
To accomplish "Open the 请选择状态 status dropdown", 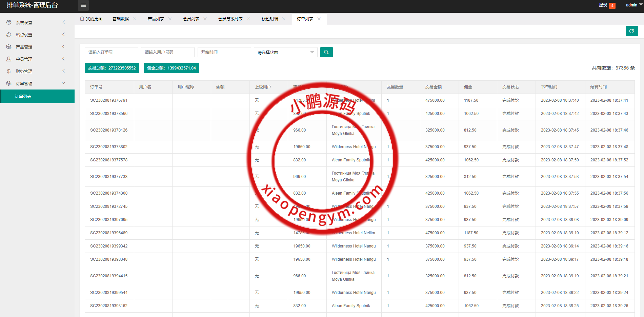I will pyautogui.click(x=285, y=52).
